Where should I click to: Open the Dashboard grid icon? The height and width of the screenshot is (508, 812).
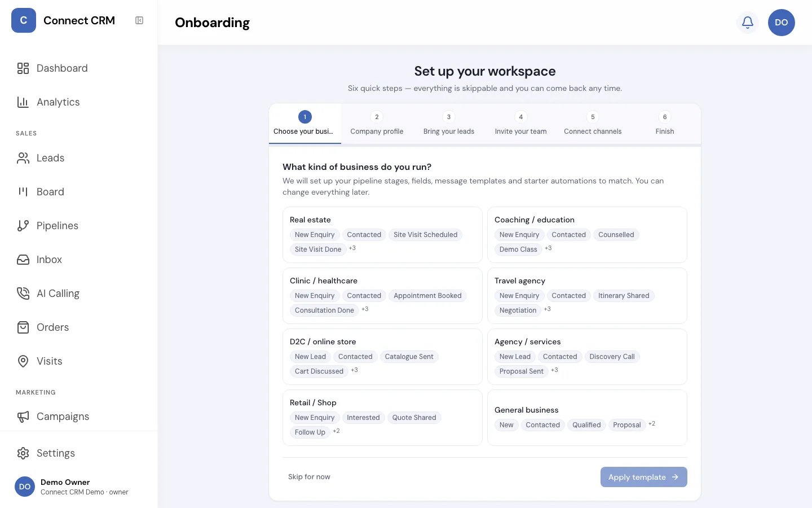[23, 68]
